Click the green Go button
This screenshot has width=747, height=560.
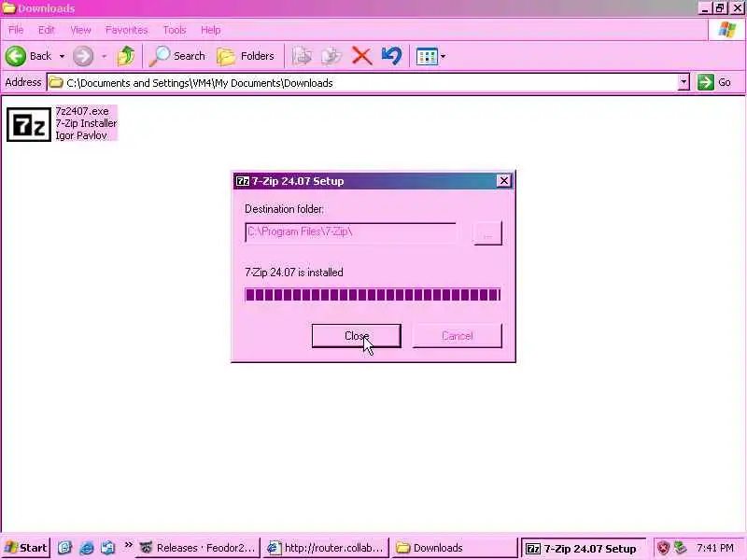point(714,82)
